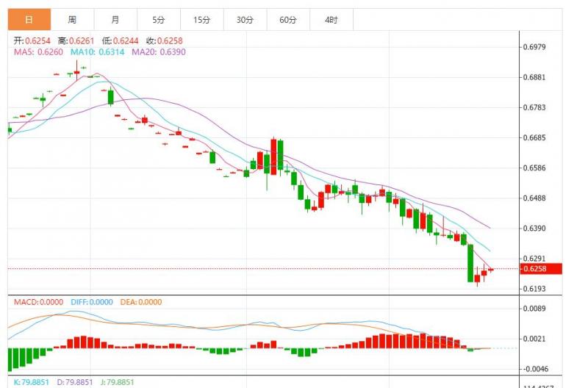Open the 60分 timeframe tab

[288, 20]
